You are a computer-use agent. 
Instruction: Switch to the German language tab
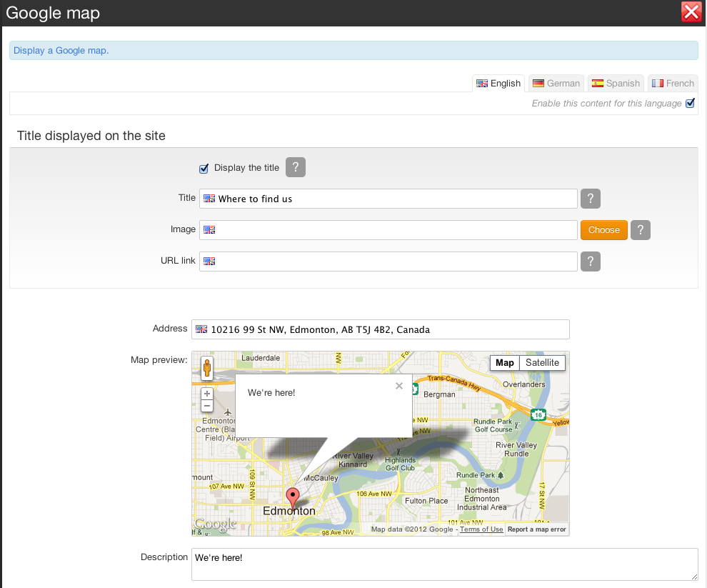(x=556, y=83)
